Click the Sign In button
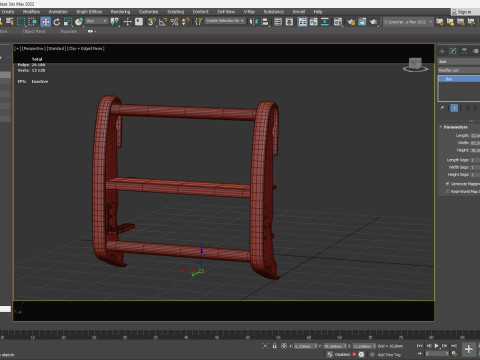Screen dimensions: 480x360 464,12
